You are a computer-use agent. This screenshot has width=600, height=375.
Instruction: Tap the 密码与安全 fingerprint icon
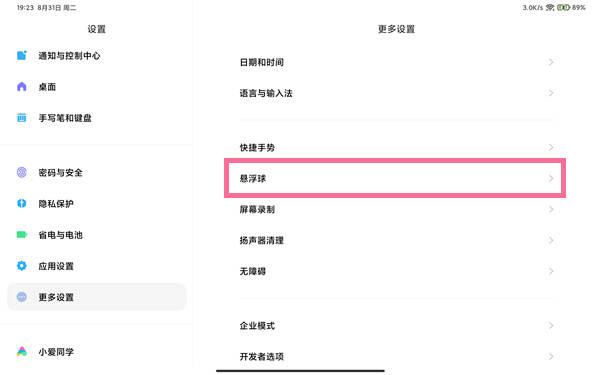[x=22, y=173]
